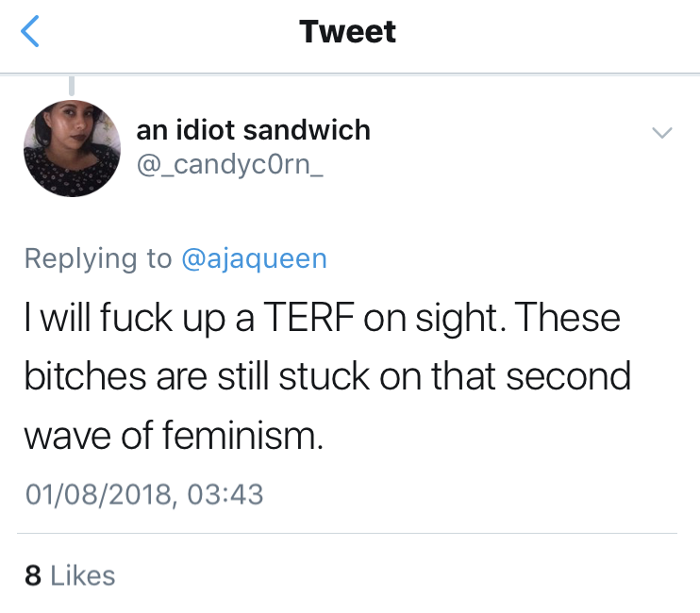Tap the 01/08/2018 date stamp

coord(98,493)
